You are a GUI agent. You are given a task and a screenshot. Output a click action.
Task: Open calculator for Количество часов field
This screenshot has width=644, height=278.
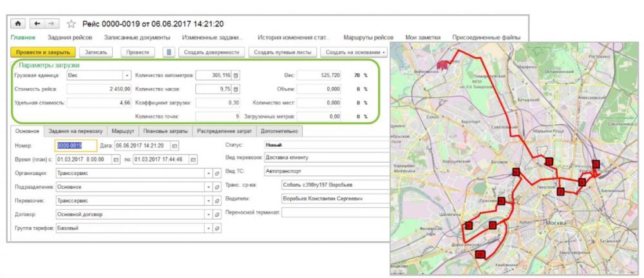pyautogui.click(x=236, y=89)
